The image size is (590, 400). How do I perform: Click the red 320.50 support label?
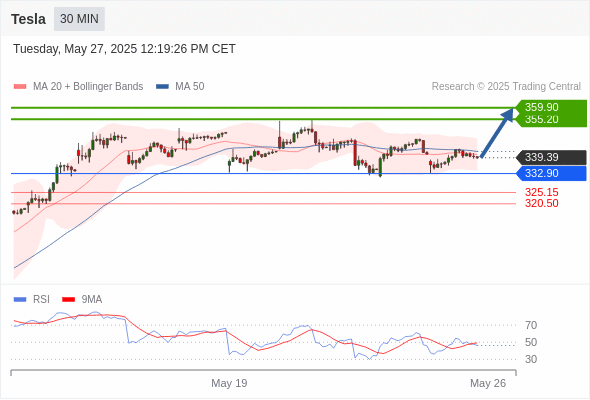coord(541,204)
